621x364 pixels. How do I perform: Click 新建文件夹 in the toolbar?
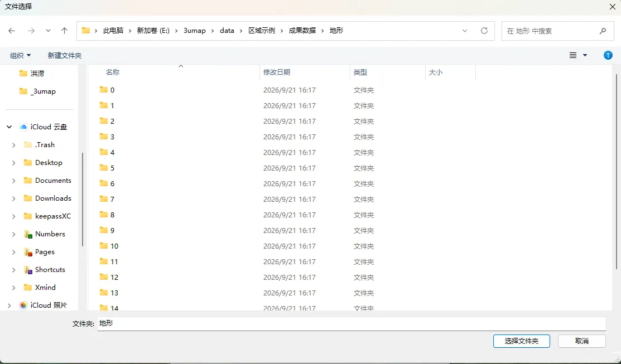coord(65,56)
